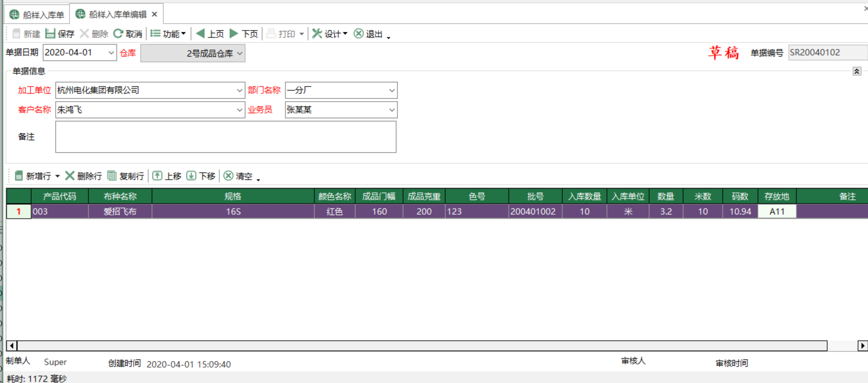The height and width of the screenshot is (383, 868).
Task: Open the 部门名称 dropdown
Action: click(x=391, y=90)
